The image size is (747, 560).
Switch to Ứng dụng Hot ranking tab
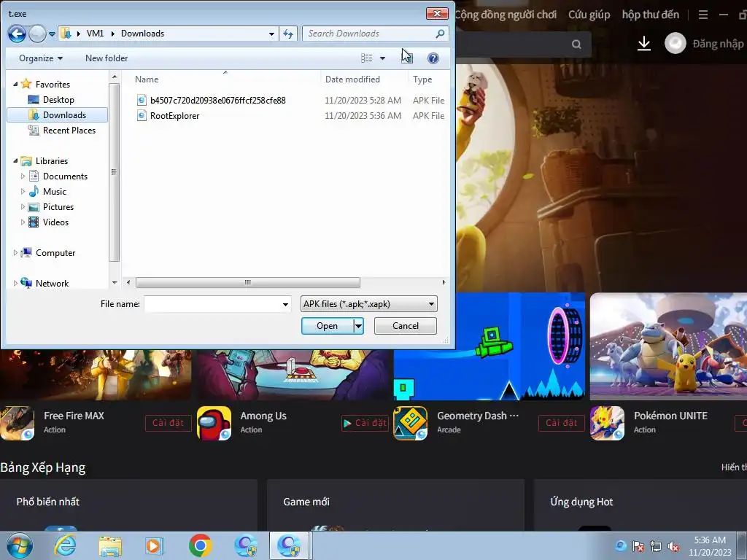pos(581,502)
